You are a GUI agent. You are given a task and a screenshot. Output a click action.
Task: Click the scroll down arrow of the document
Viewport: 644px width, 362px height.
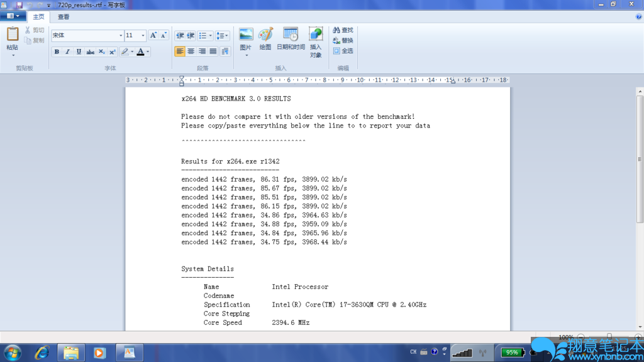point(640,327)
